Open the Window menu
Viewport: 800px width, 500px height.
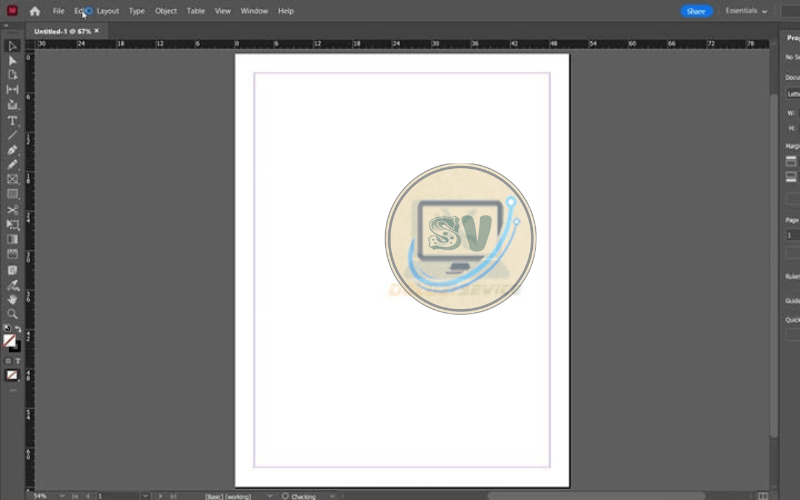pos(254,11)
